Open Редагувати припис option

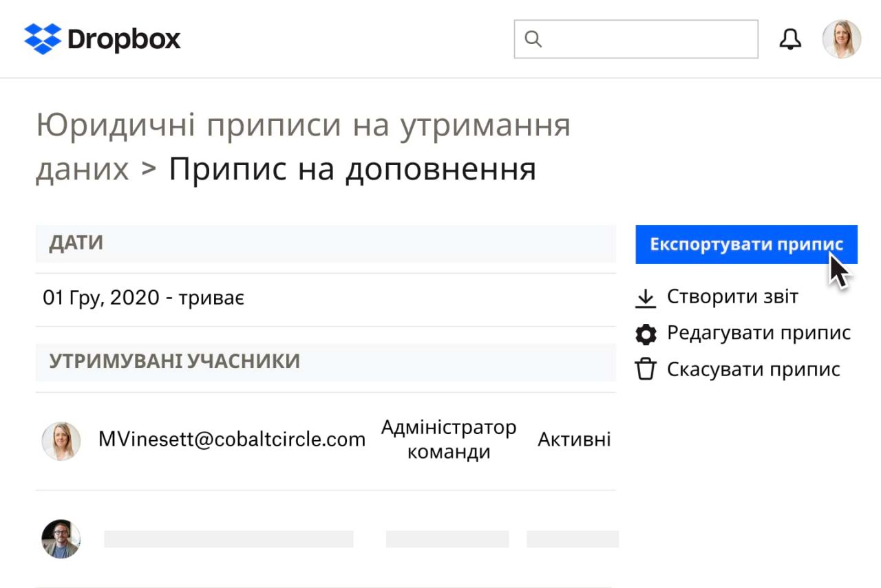coord(759,333)
